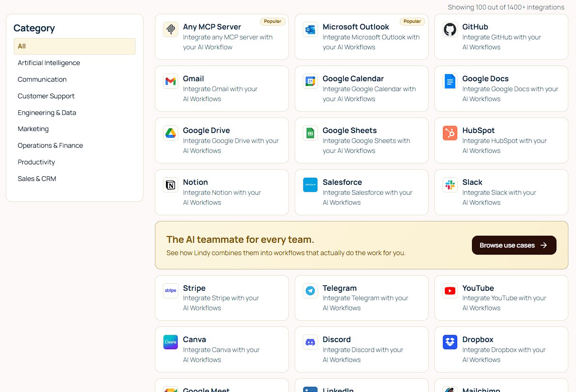The height and width of the screenshot is (392, 576).
Task: Open the Stripe title link
Action: click(x=194, y=288)
